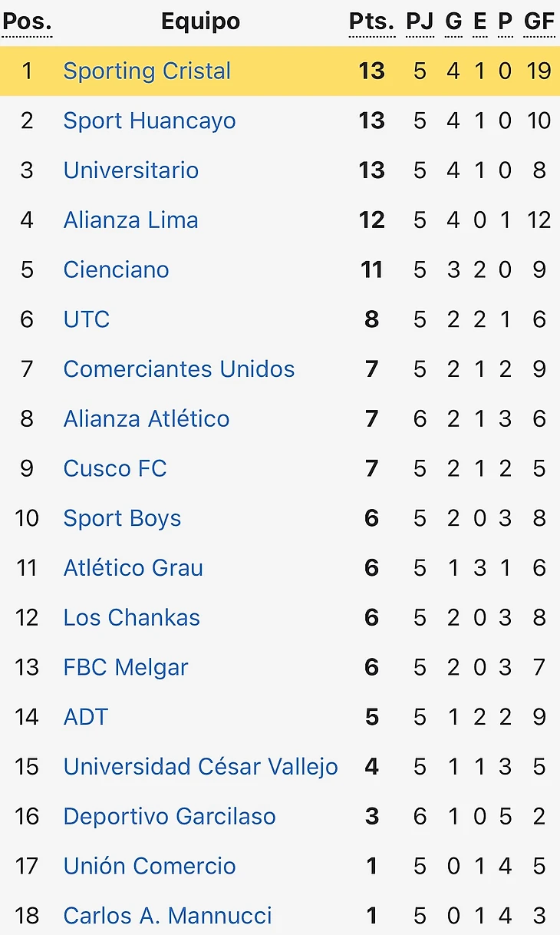560x935 pixels.
Task: Click the Los Chankas link
Action: click(x=132, y=618)
